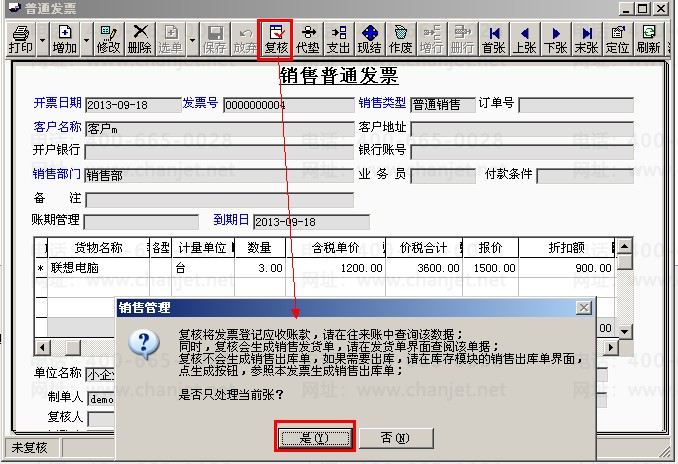Open dropdown arrow next to 打印
This screenshot has height=464, width=678.
(x=42, y=39)
